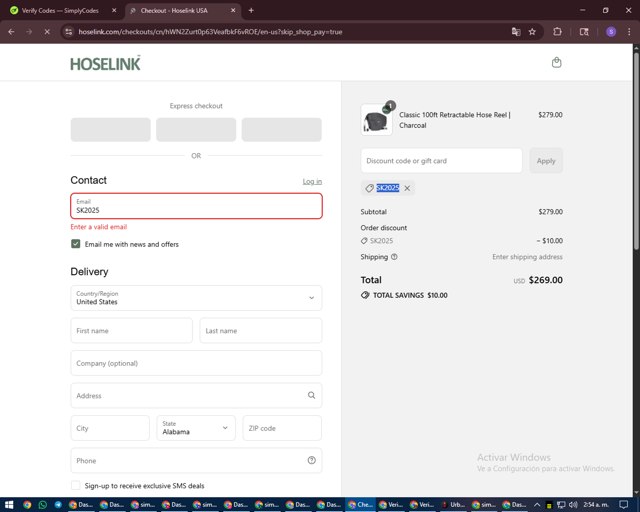
Task: Focus the Discount code or gift card field
Action: click(x=441, y=160)
